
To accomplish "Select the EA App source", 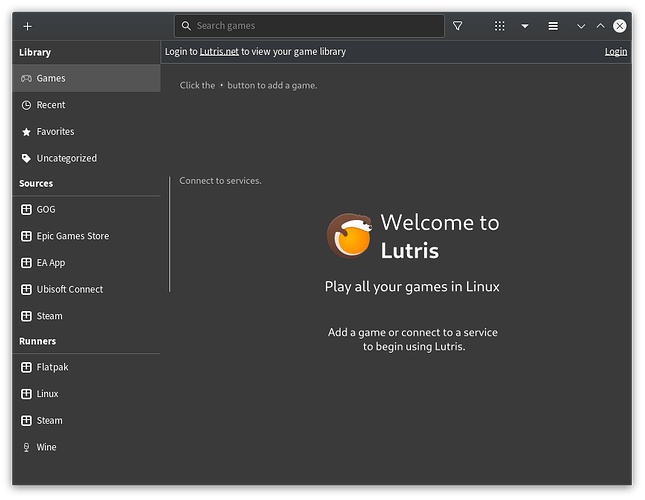I will point(86,263).
